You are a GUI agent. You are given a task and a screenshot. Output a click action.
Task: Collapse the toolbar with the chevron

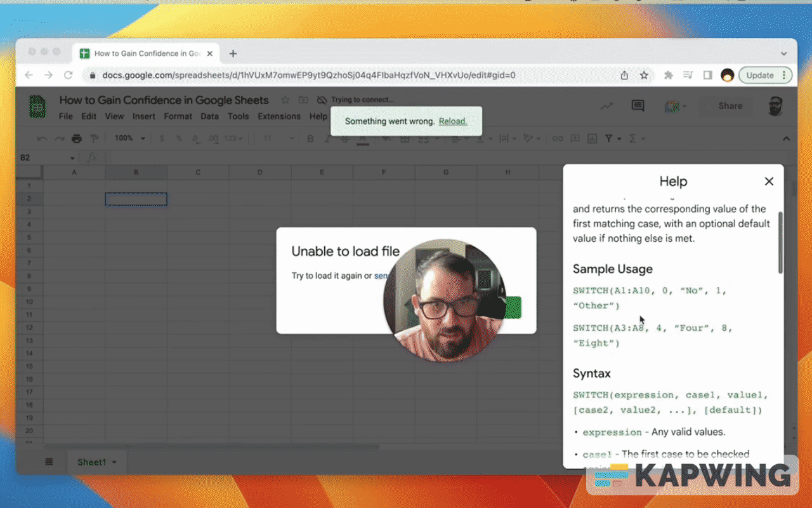786,138
